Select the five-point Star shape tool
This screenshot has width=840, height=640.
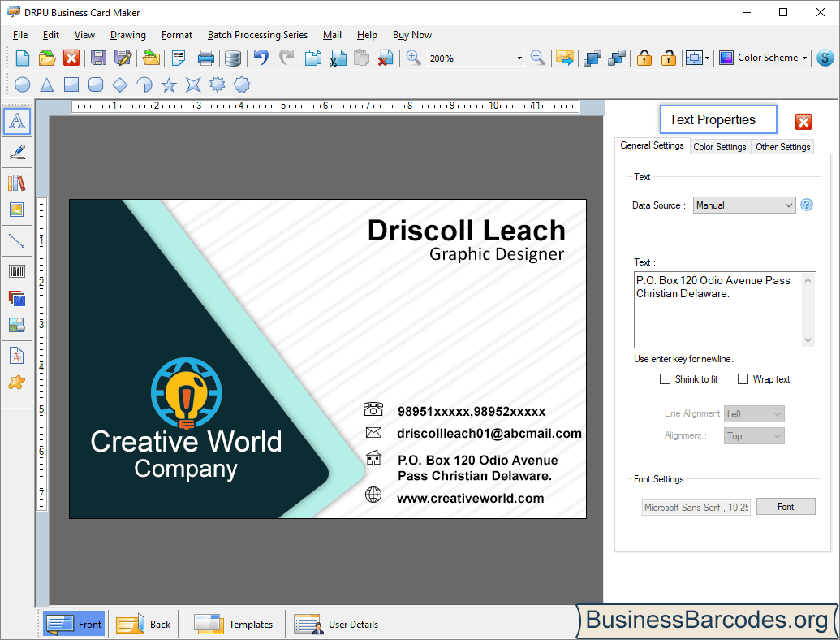click(169, 84)
